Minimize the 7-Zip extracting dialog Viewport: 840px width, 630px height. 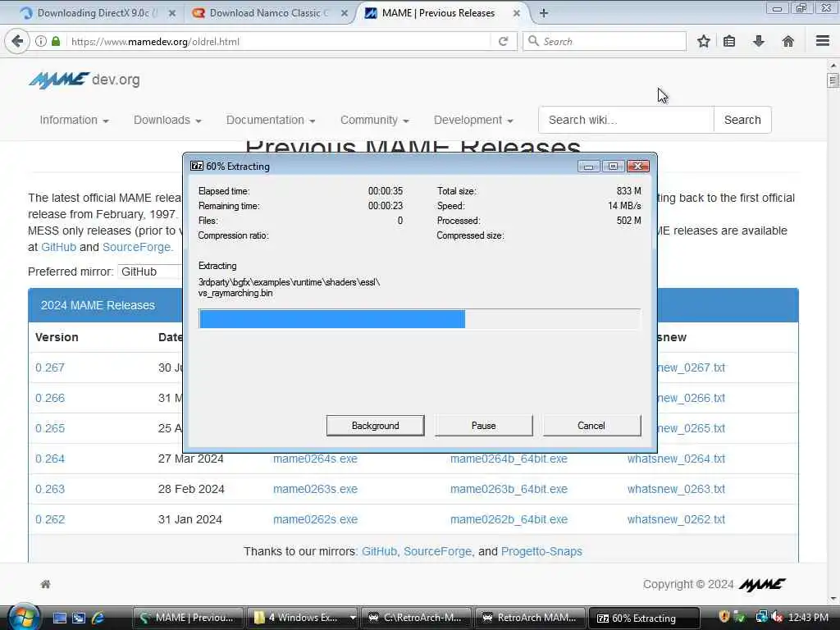click(588, 167)
